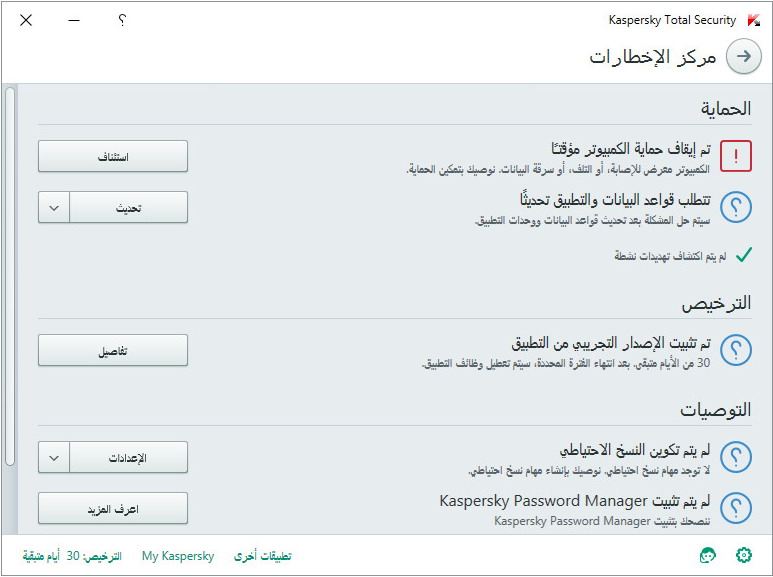Click استئناف to resume protection

coord(113,156)
